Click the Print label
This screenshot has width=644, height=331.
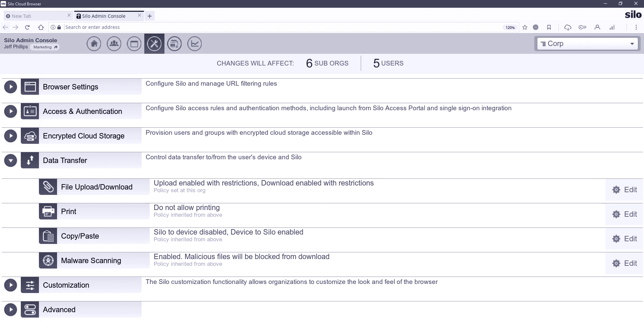point(68,211)
